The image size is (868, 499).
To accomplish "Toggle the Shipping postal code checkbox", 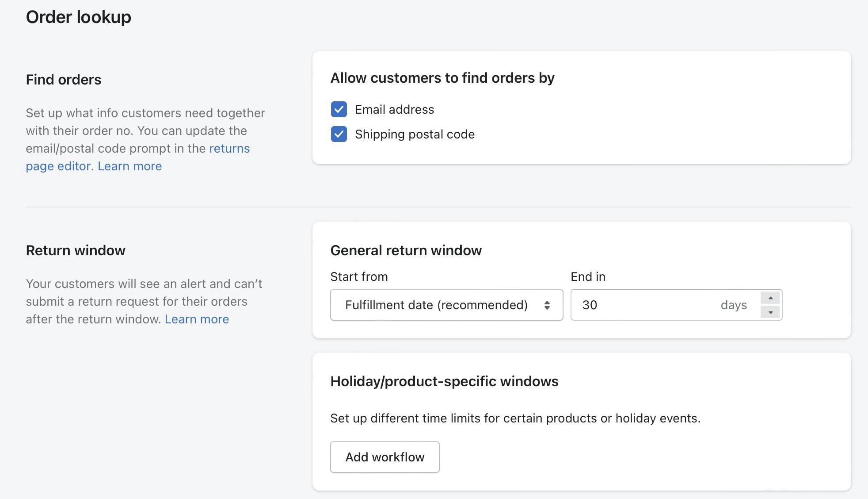I will point(339,134).
